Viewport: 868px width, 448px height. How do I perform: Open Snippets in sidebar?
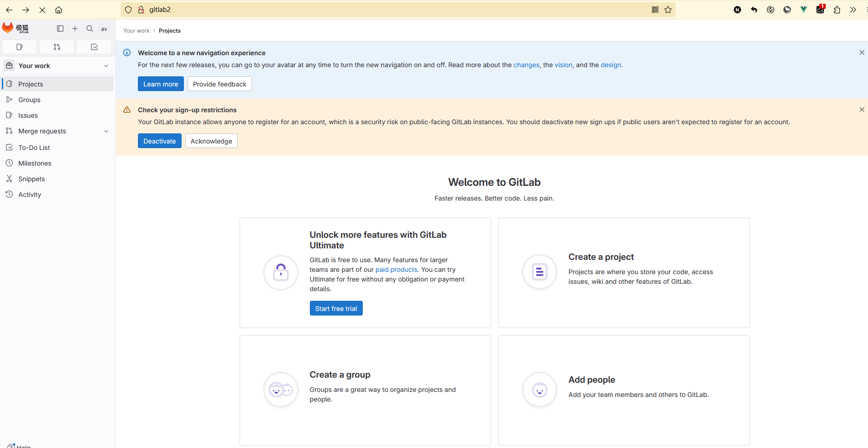click(x=58, y=179)
